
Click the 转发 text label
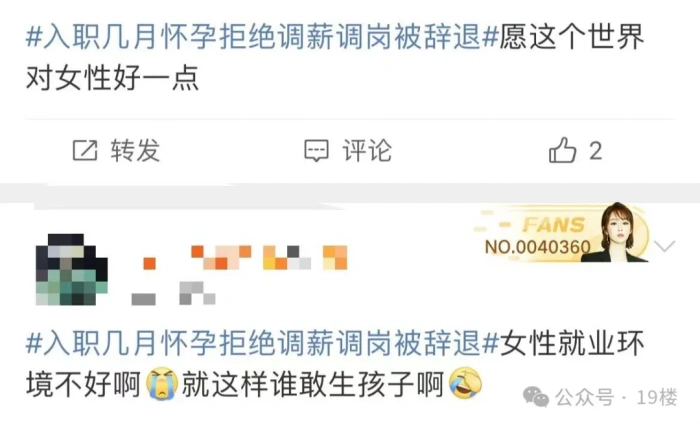(x=135, y=150)
